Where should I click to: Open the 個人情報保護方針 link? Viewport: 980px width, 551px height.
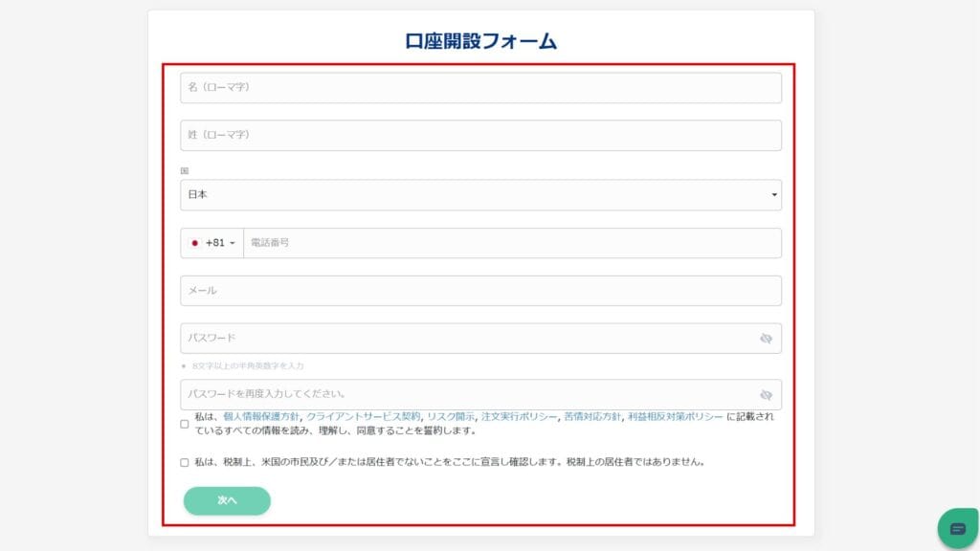(261, 417)
